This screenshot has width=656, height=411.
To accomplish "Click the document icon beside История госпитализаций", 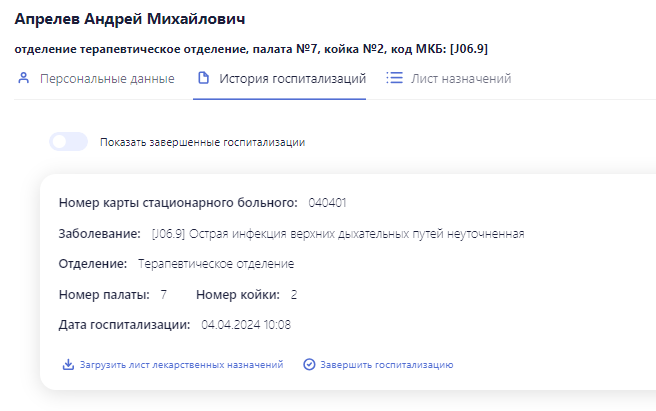I will pos(203,78).
